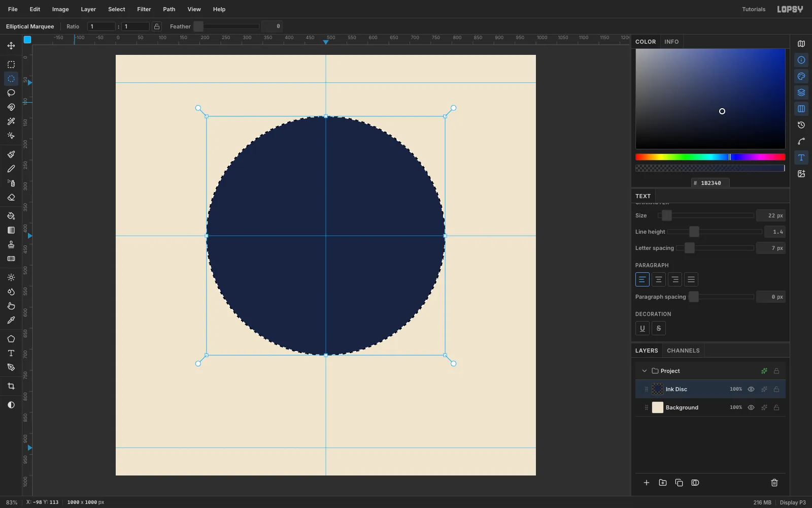Select the Text tool in left toolbar
This screenshot has width=812, height=508.
click(x=11, y=353)
